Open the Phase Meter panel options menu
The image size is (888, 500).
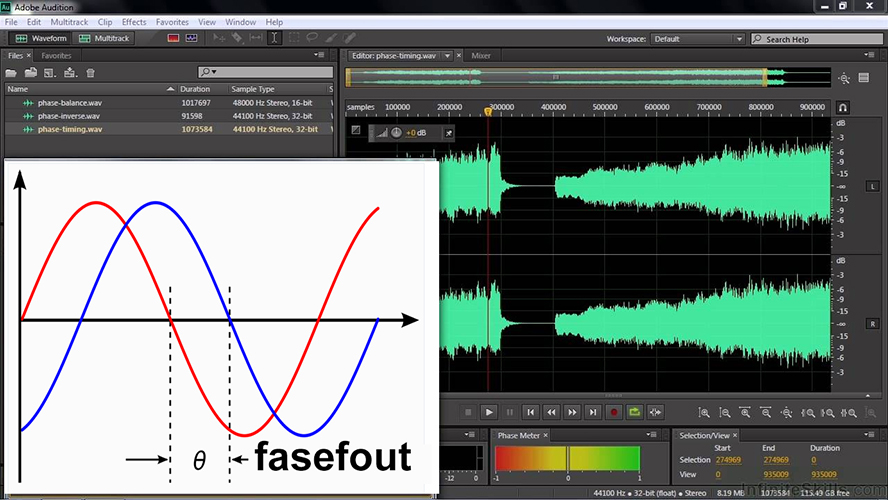pos(652,435)
